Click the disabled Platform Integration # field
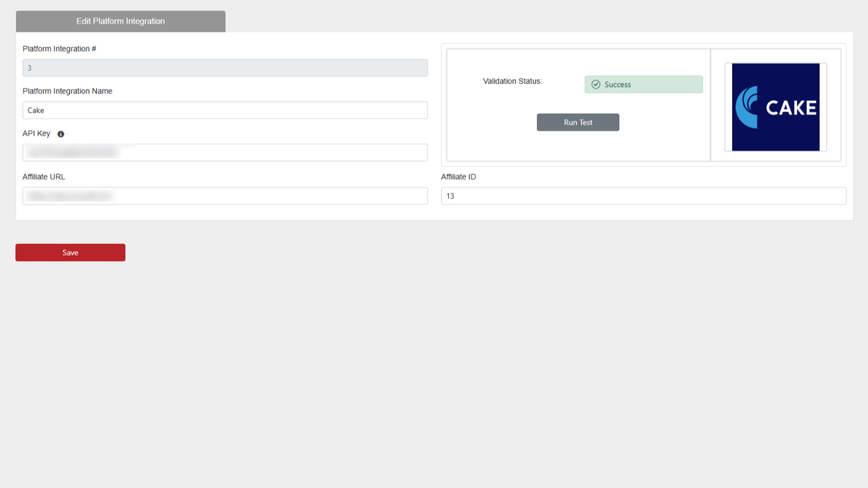The image size is (868, 488). click(x=225, y=68)
